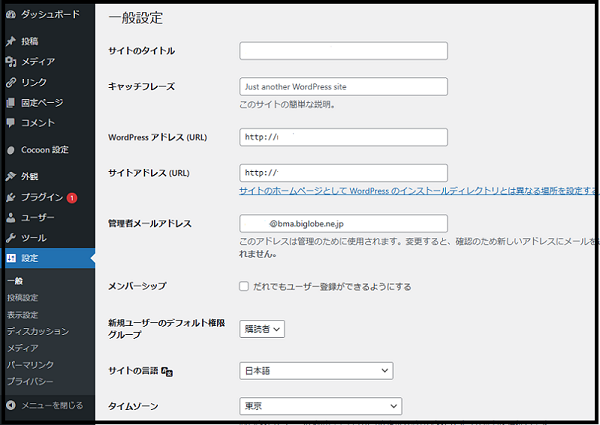Click the sliders icon for 設定
The image size is (600, 425).
pos(11,258)
